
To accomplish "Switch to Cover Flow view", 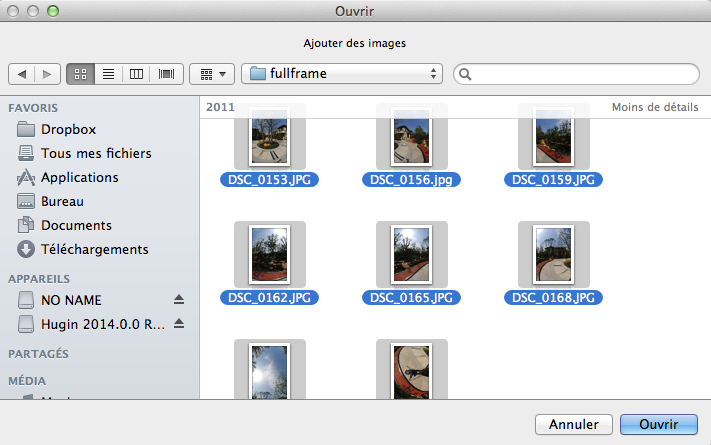I will pos(166,74).
